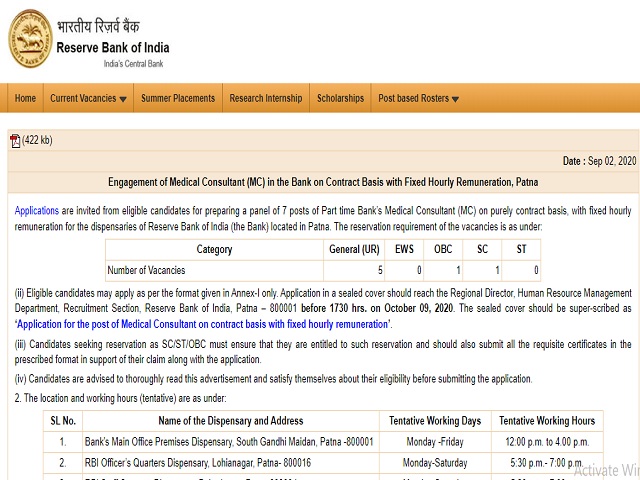Click the blue Application for the post text
This screenshot has height=480, width=640.
pyautogui.click(x=202, y=324)
